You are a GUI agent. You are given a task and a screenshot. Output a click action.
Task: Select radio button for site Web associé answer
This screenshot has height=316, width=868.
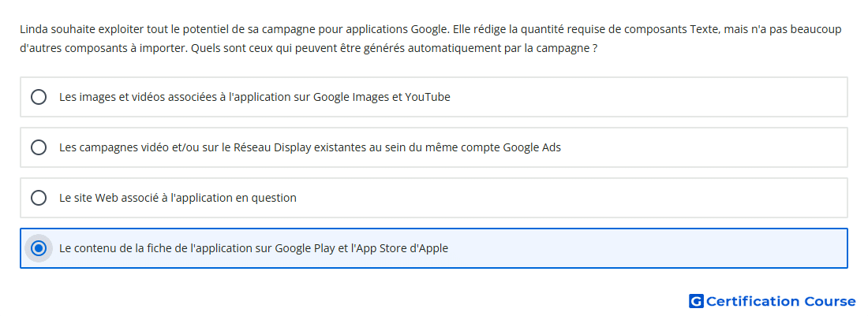coord(39,198)
